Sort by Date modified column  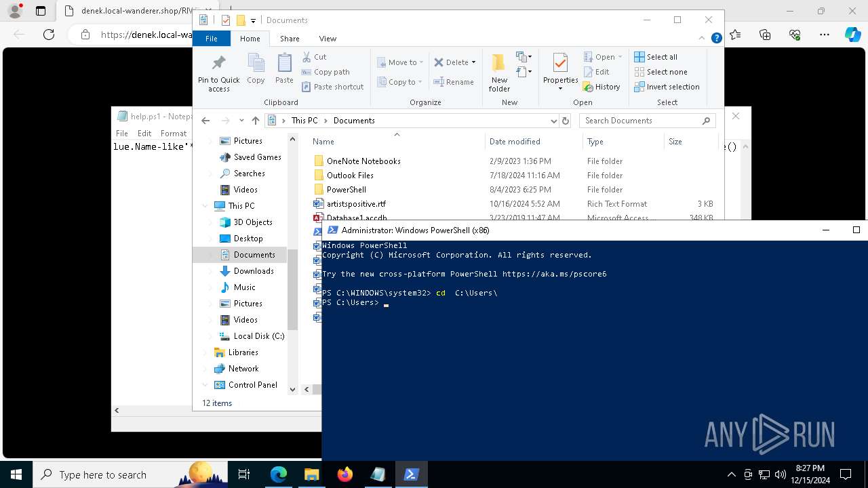pyautogui.click(x=515, y=142)
